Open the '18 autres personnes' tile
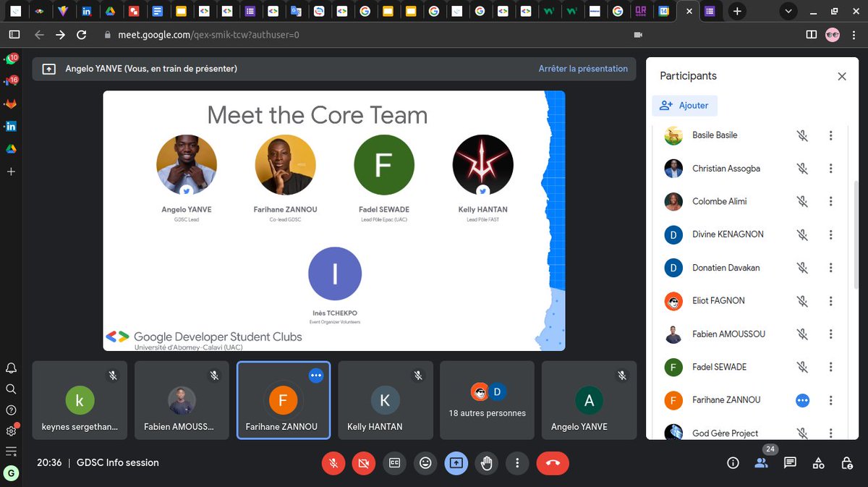Image resolution: width=868 pixels, height=487 pixels. click(487, 400)
